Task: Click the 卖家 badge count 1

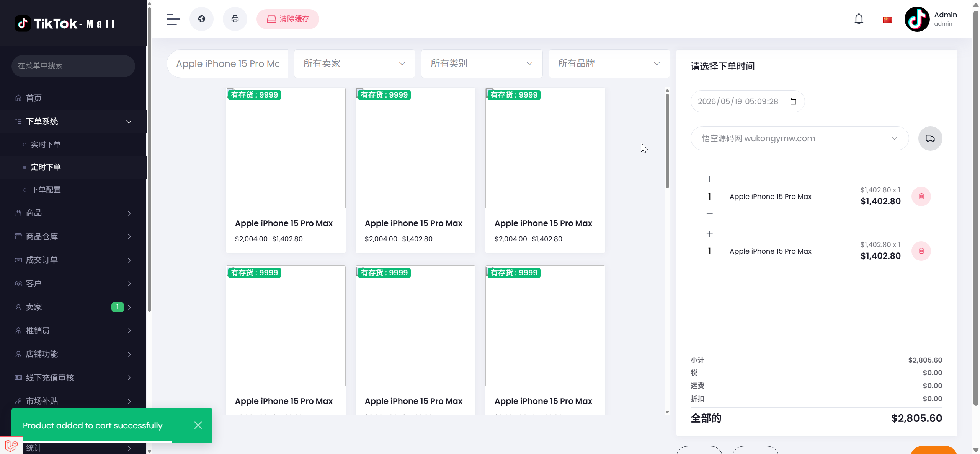Action: coord(118,307)
